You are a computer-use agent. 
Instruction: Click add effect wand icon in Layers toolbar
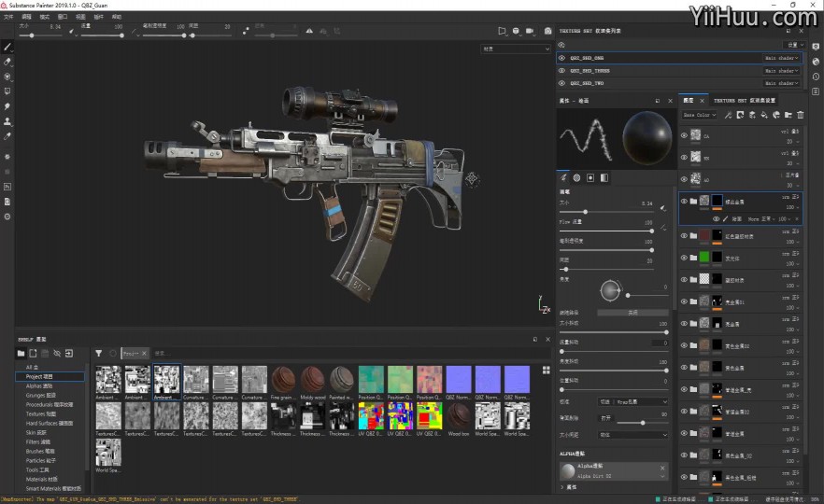(728, 115)
